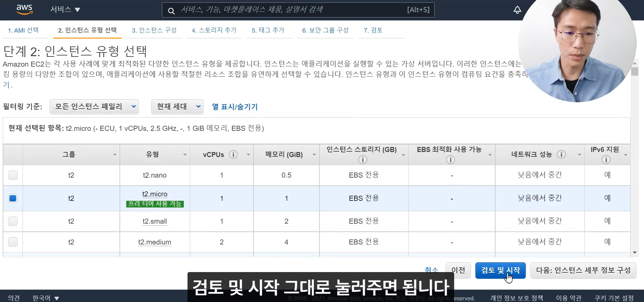Open the 네트워크 성능 column sort arrow
The height and width of the screenshot is (302, 644).
579,155
